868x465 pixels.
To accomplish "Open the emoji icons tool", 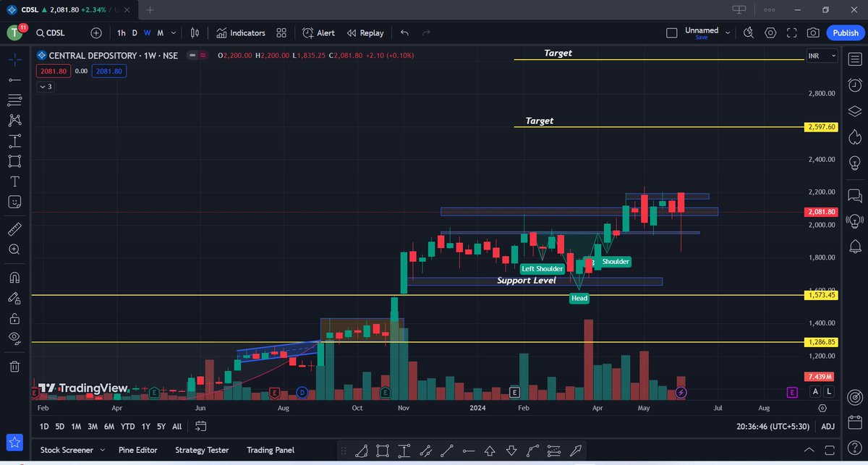I will 14,201.
